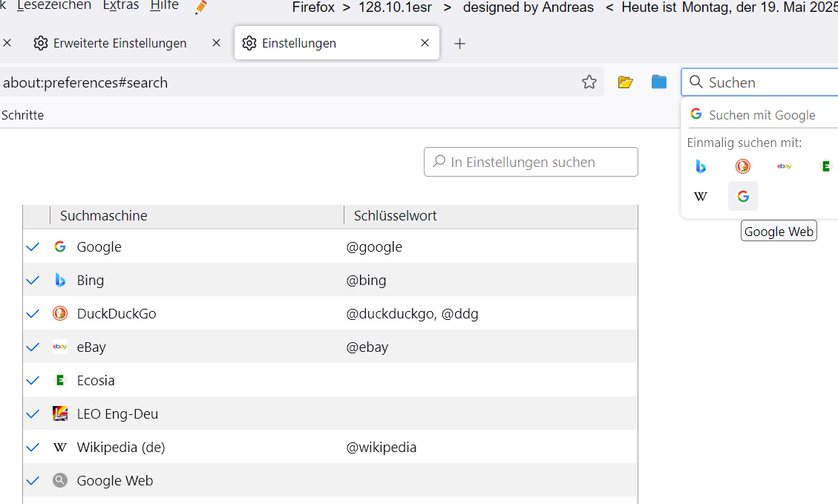Search once with DuckDuckGo icon
The height and width of the screenshot is (504, 838).
pyautogui.click(x=742, y=166)
